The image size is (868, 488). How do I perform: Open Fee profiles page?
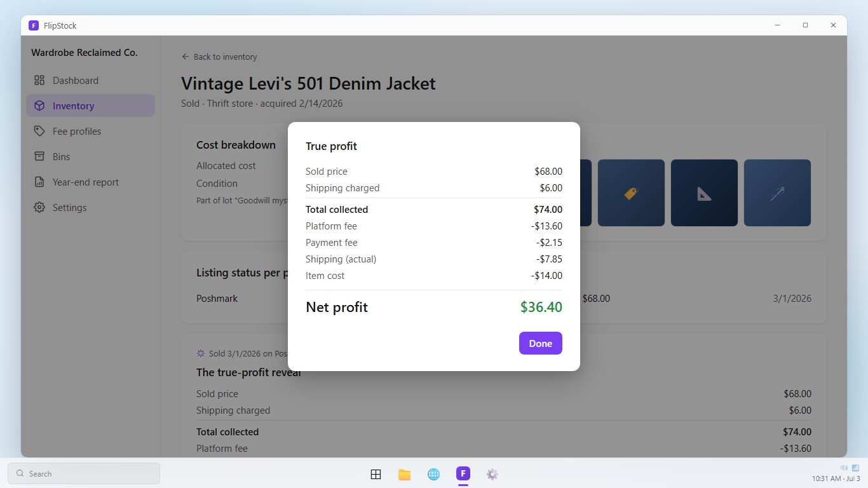(x=90, y=132)
